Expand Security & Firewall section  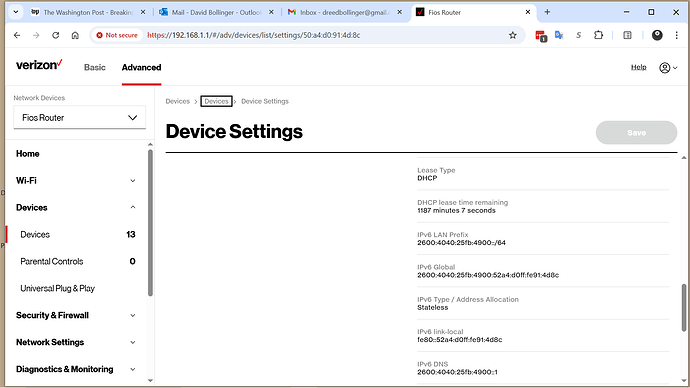(76, 315)
